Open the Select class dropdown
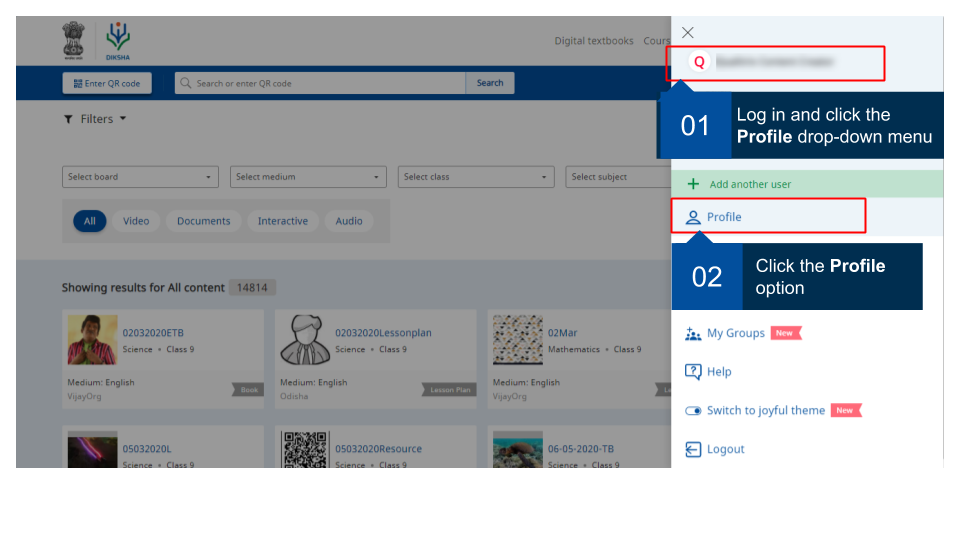The width and height of the screenshot is (960, 540). click(x=476, y=177)
